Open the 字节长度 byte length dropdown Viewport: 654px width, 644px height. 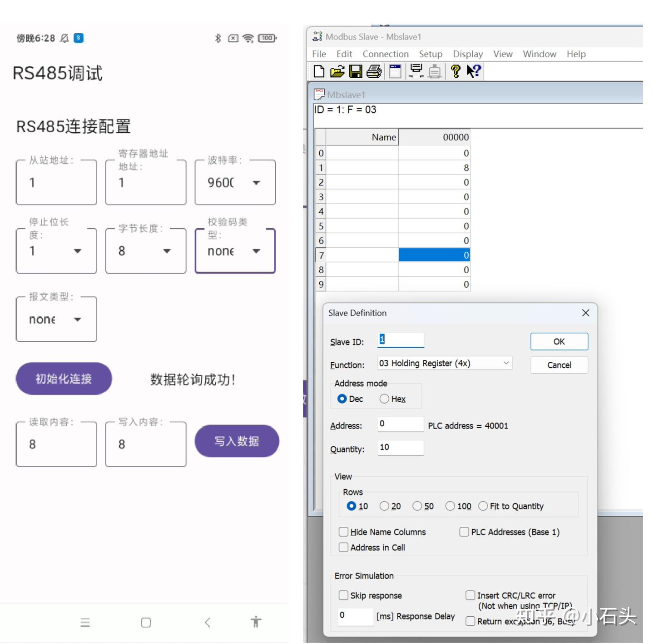[x=146, y=251]
